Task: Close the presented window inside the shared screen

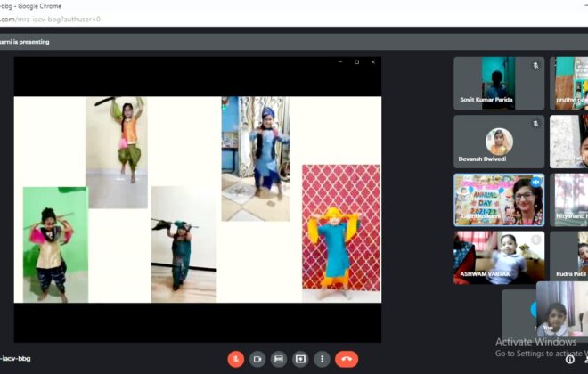Action: [373, 62]
